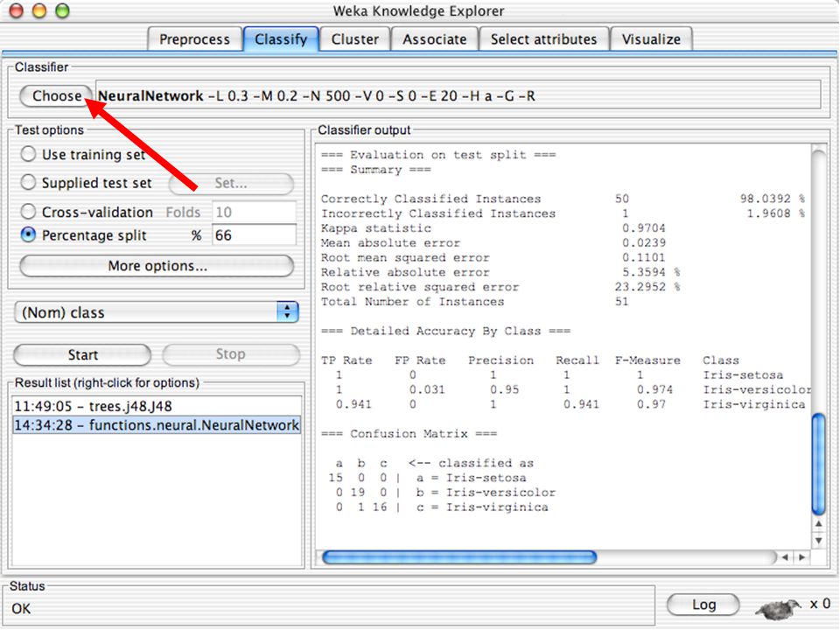Click the Relative absolute error line
The width and height of the screenshot is (840, 630).
pyautogui.click(x=500, y=272)
